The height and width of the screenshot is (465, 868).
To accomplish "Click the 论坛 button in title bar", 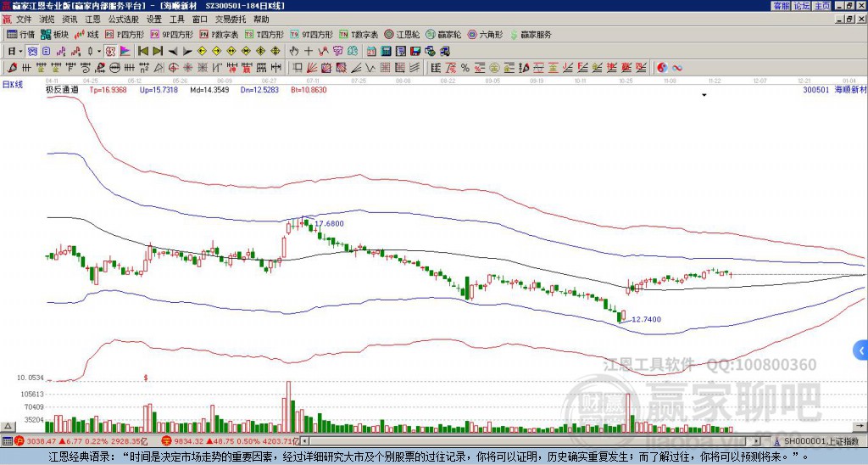I will [801, 6].
